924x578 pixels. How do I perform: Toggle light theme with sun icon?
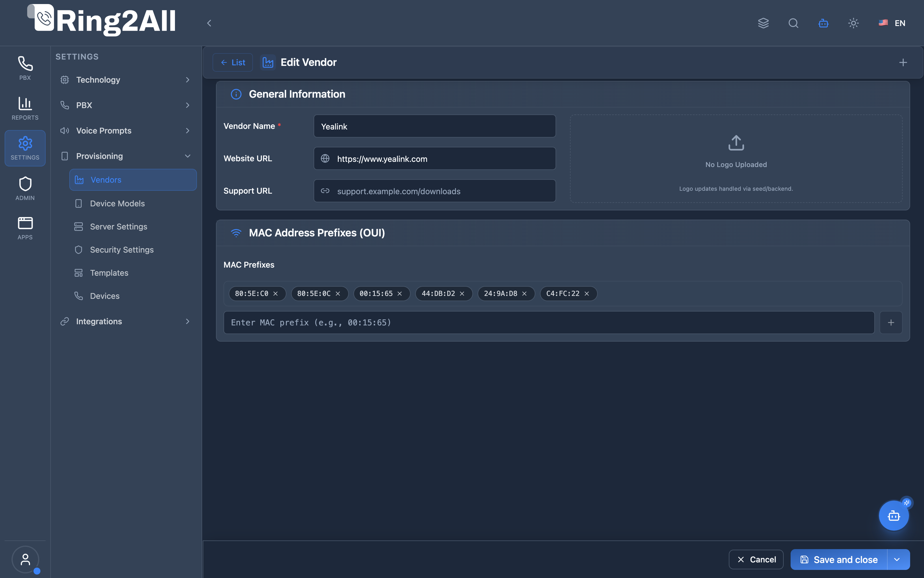pyautogui.click(x=853, y=23)
